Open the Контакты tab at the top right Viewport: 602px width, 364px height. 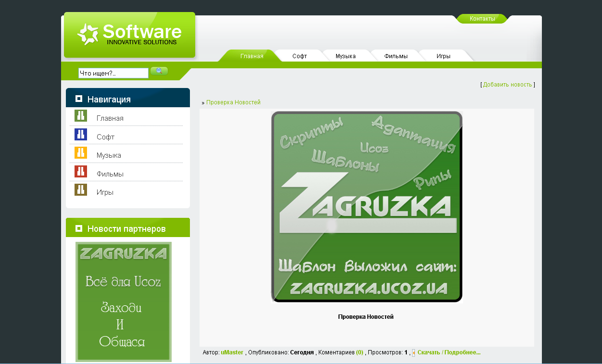(x=482, y=19)
